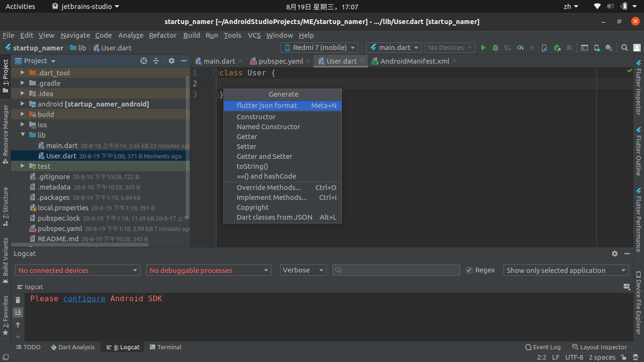Run with coverage via the shield icon
644x362 pixels.
tap(508, 48)
